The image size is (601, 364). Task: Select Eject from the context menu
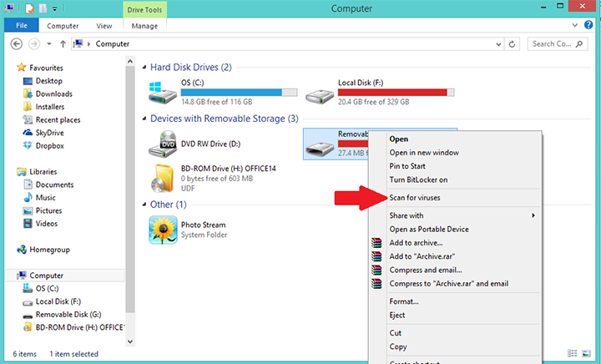(x=397, y=315)
